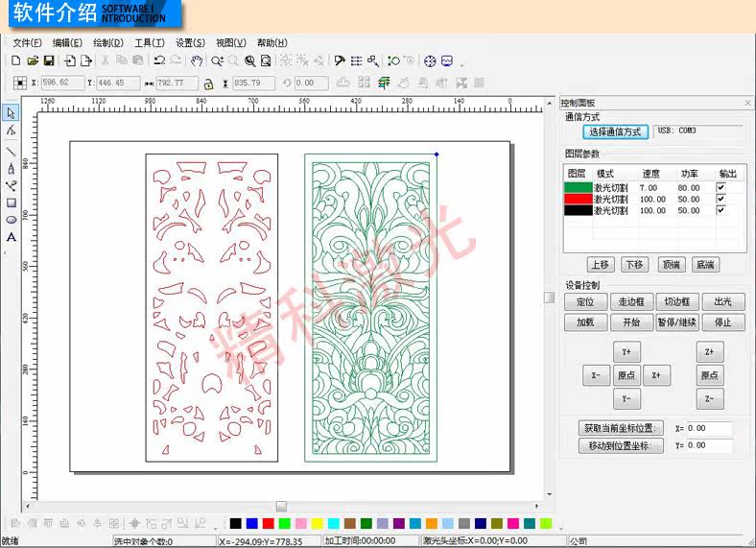Pick the yellow color swatch in palette

coord(317,523)
